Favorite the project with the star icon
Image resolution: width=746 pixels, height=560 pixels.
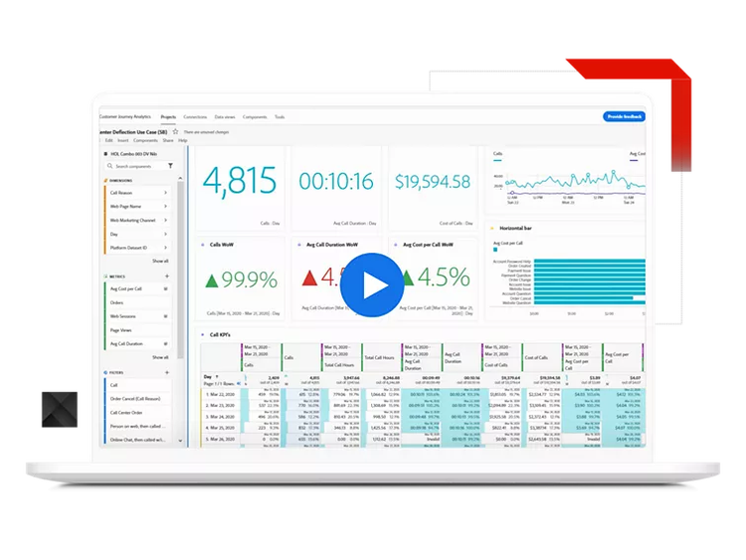coord(175,131)
